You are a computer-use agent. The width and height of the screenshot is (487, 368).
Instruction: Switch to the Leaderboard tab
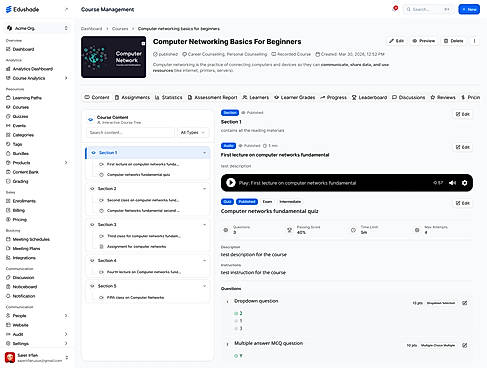369,97
